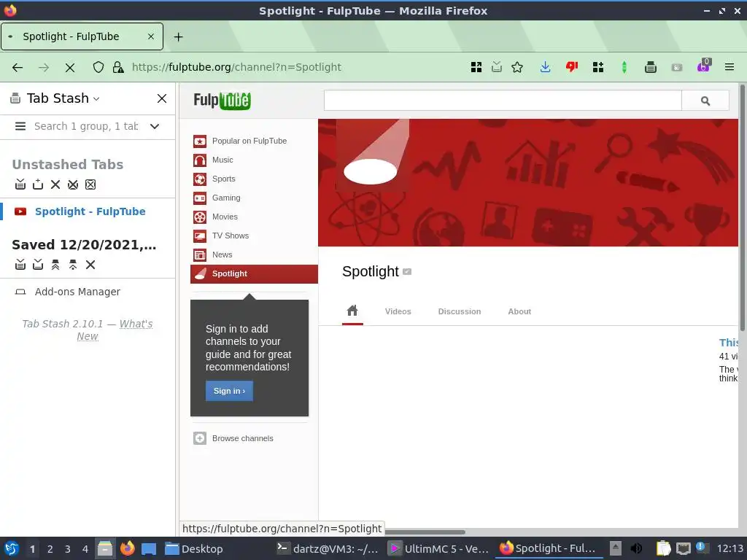Expand the chevron next to Tab Stash search
This screenshot has width=747, height=560.
(155, 126)
